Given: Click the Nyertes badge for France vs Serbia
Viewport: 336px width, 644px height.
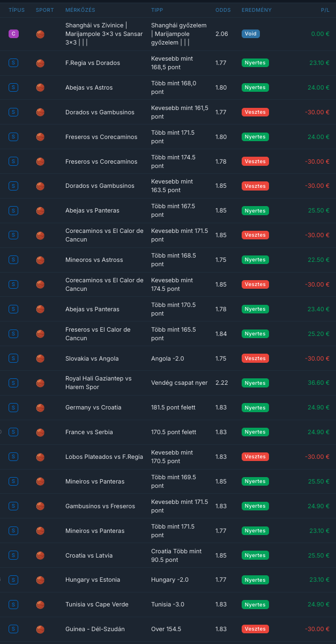Looking at the screenshot, I should click(x=255, y=432).
